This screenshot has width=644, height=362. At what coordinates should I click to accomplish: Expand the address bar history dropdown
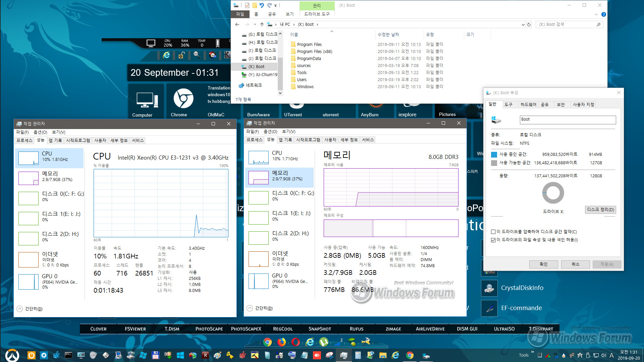[523, 24]
